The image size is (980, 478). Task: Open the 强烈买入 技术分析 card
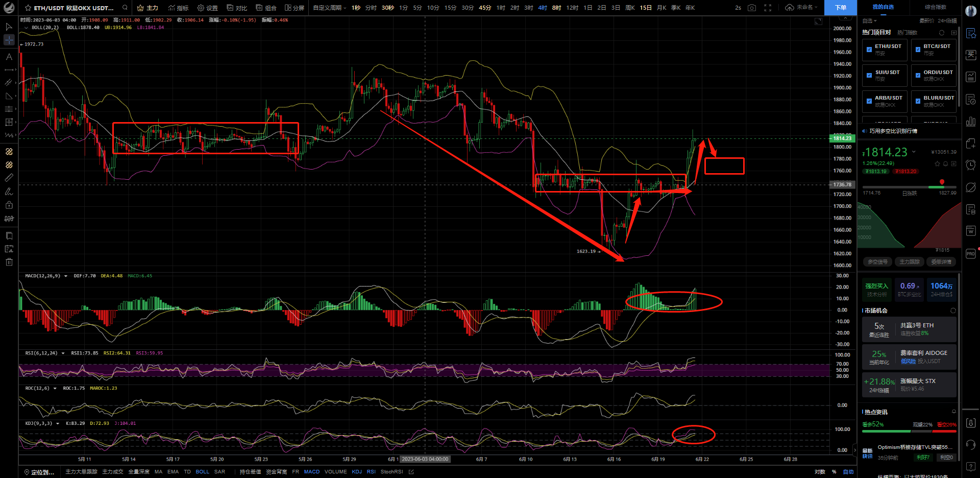pos(876,289)
